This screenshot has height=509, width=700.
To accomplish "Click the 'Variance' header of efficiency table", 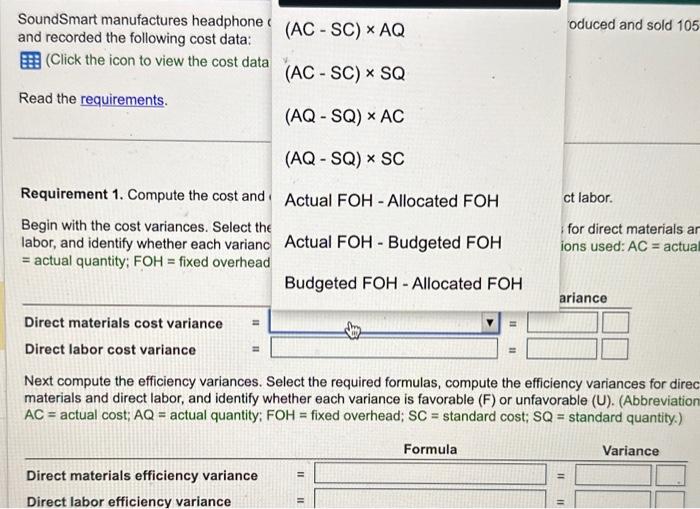I will [630, 451].
